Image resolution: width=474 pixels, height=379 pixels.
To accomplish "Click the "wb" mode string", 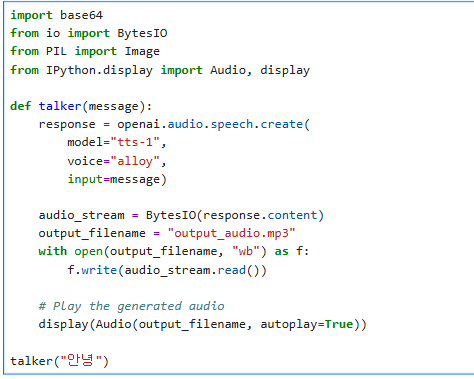I will (246, 251).
